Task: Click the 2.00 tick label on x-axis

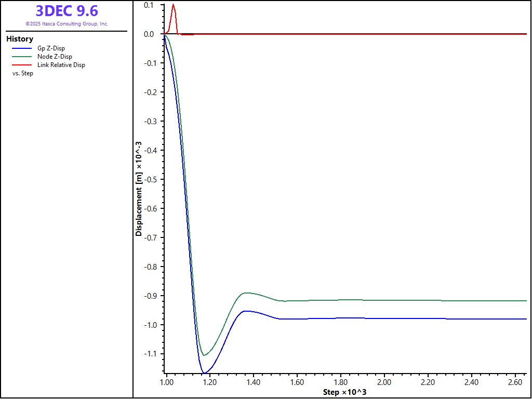Action: point(384,382)
